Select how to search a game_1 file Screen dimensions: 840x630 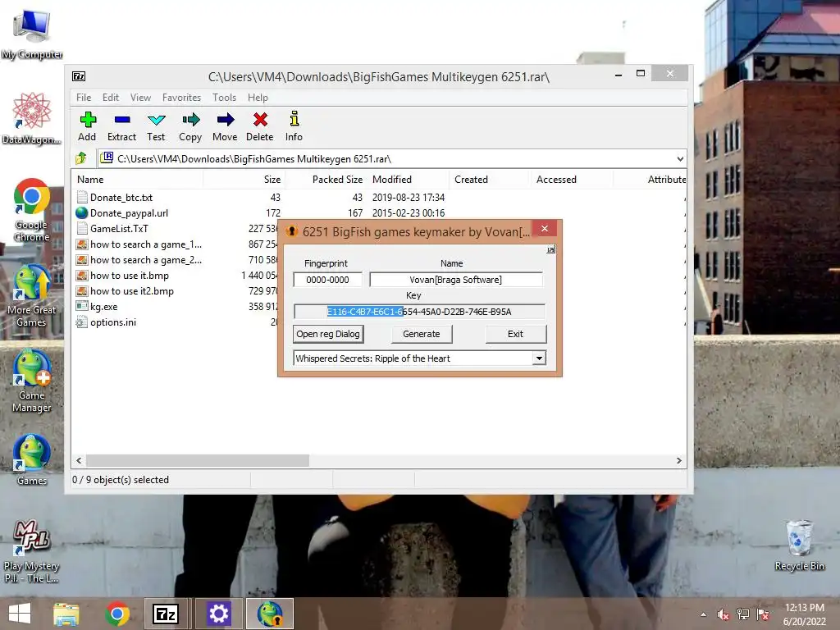pyautogui.click(x=146, y=244)
